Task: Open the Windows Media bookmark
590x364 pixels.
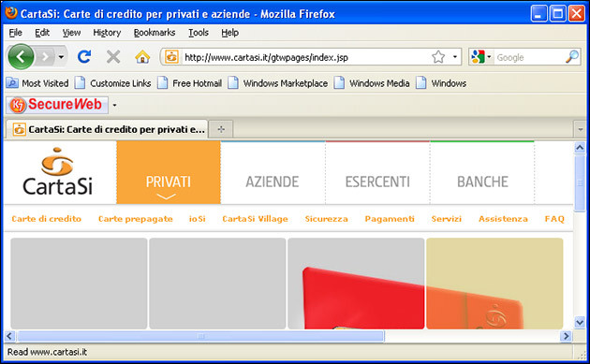Action: (372, 83)
